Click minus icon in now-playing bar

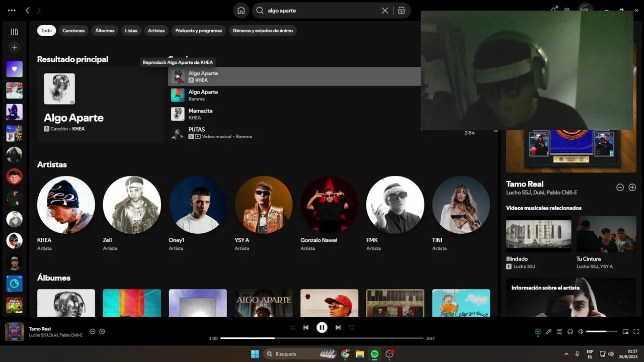coord(93,331)
